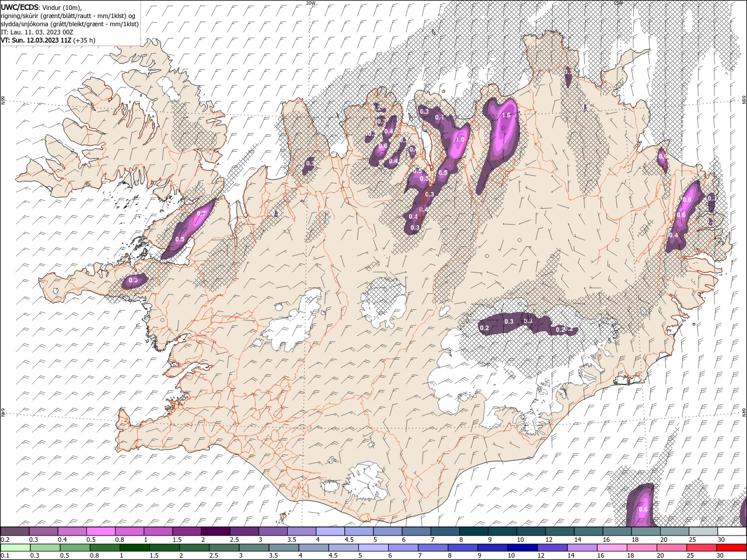Select the darkest purple 2 swatch in upper legend

pos(215,531)
